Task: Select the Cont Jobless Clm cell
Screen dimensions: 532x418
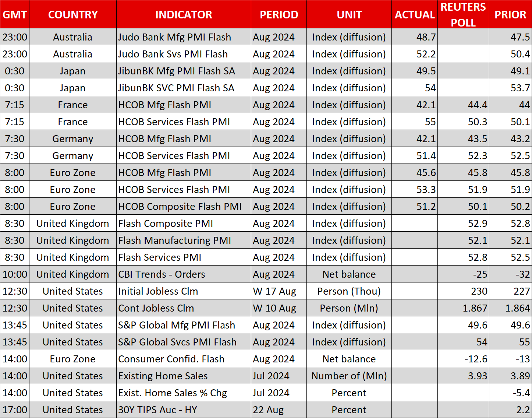Action: pos(184,308)
